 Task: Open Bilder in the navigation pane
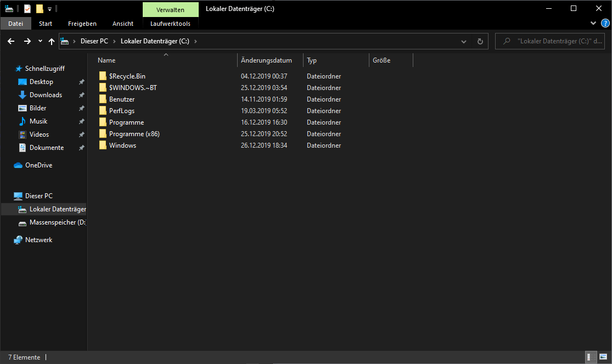tap(38, 108)
